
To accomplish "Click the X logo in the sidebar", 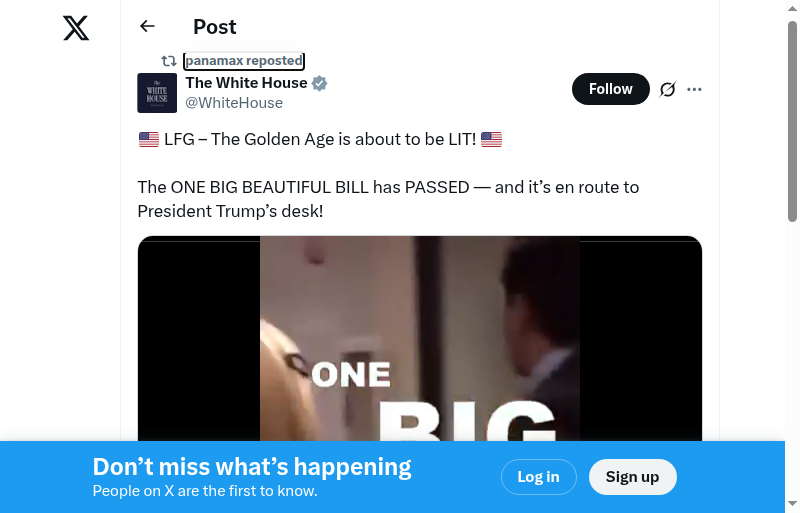I will tap(76, 28).
